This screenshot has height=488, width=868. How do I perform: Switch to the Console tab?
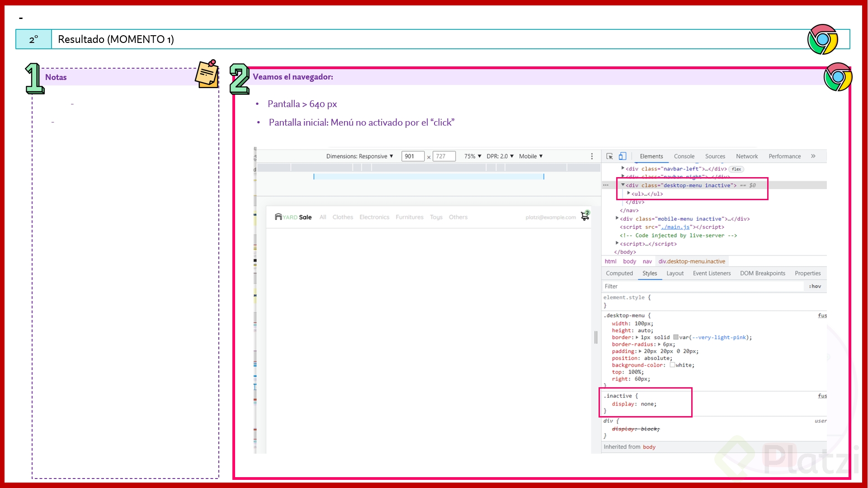click(684, 156)
